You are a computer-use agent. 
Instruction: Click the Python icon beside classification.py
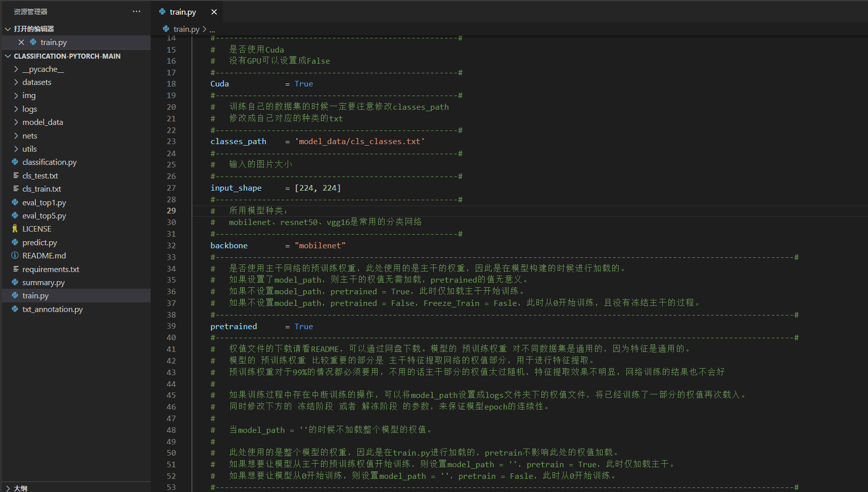coord(15,162)
